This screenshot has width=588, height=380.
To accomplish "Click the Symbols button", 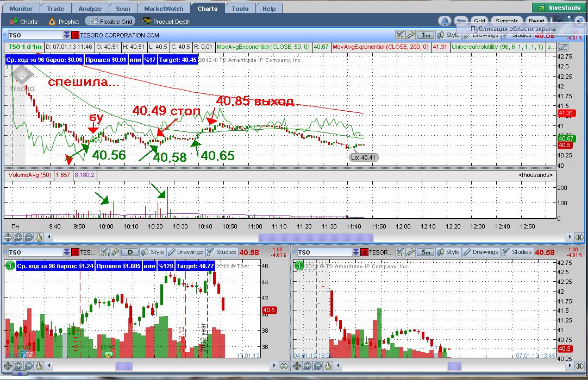I will click(506, 21).
